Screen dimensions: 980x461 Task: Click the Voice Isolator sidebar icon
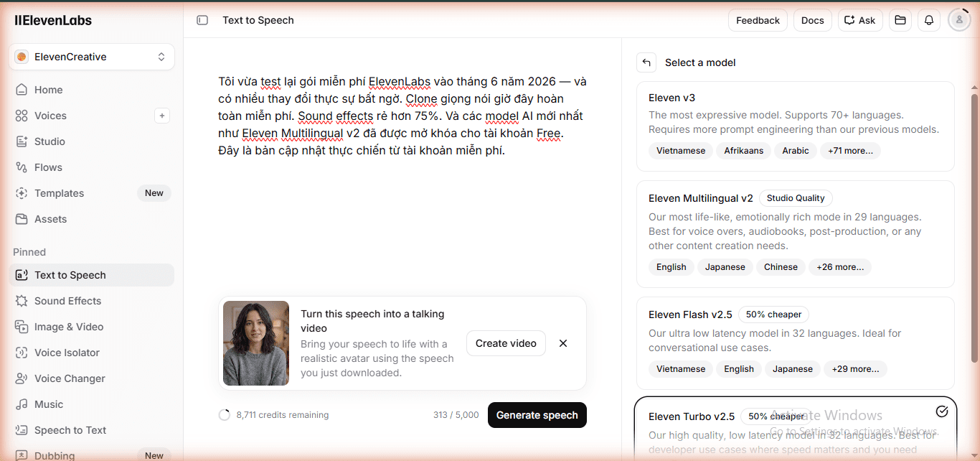click(22, 353)
